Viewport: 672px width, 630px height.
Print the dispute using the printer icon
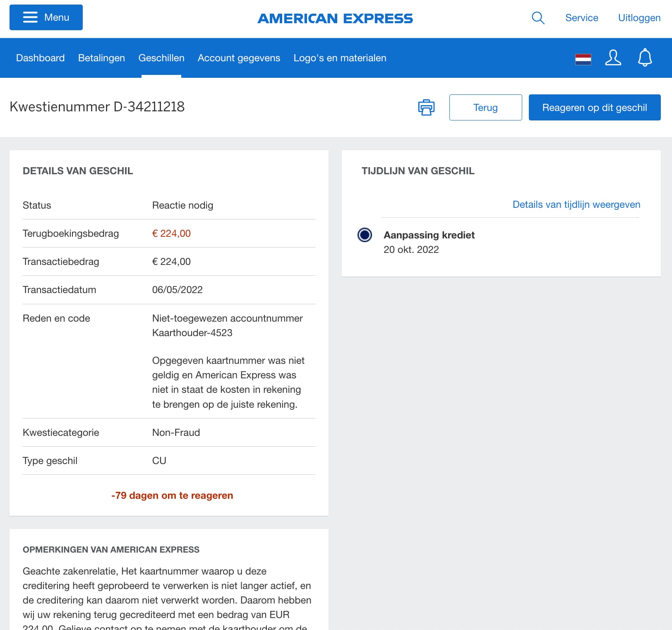pos(426,107)
